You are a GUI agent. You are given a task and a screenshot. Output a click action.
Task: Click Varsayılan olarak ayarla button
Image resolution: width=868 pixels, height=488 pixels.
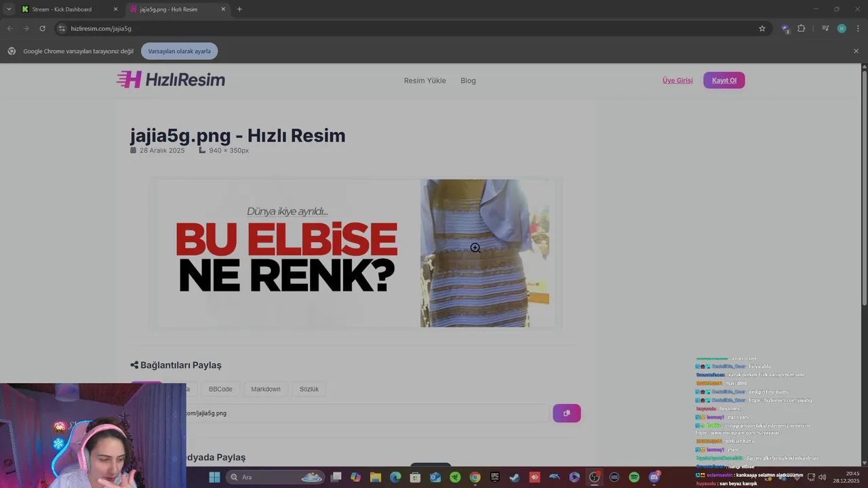point(180,51)
